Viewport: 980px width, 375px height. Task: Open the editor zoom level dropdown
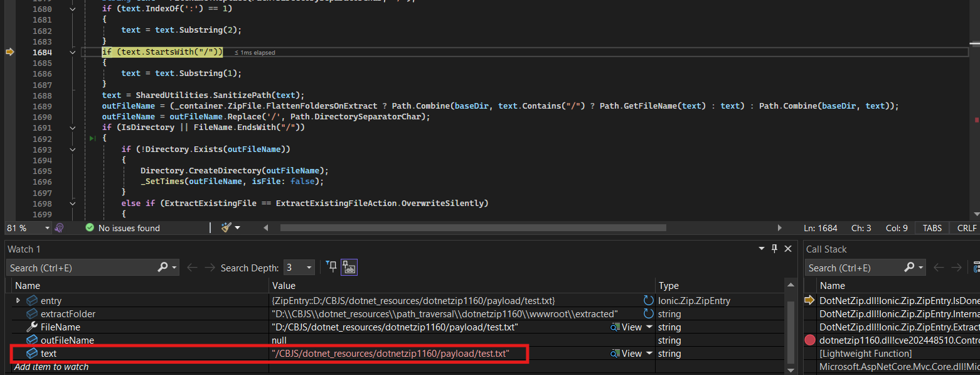pos(46,228)
